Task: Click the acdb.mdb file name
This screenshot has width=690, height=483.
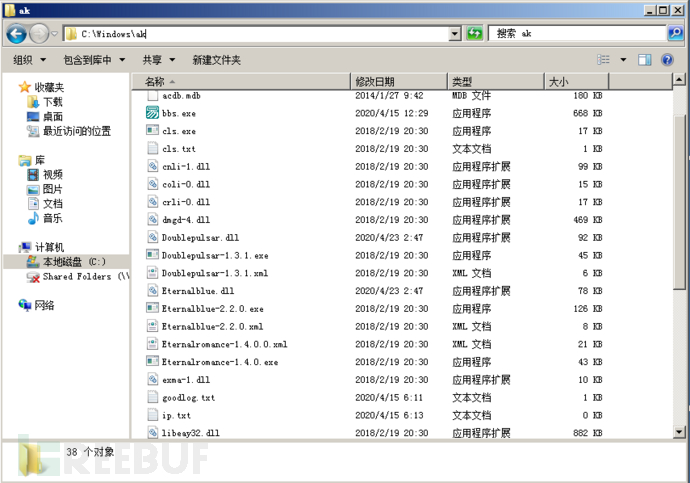Action: pyautogui.click(x=181, y=95)
